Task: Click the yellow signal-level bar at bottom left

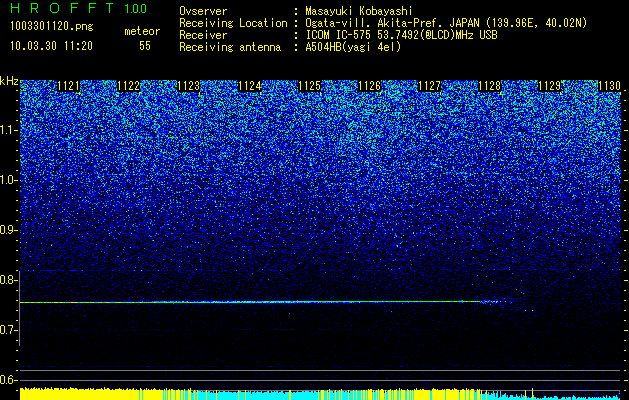Action: (80, 394)
